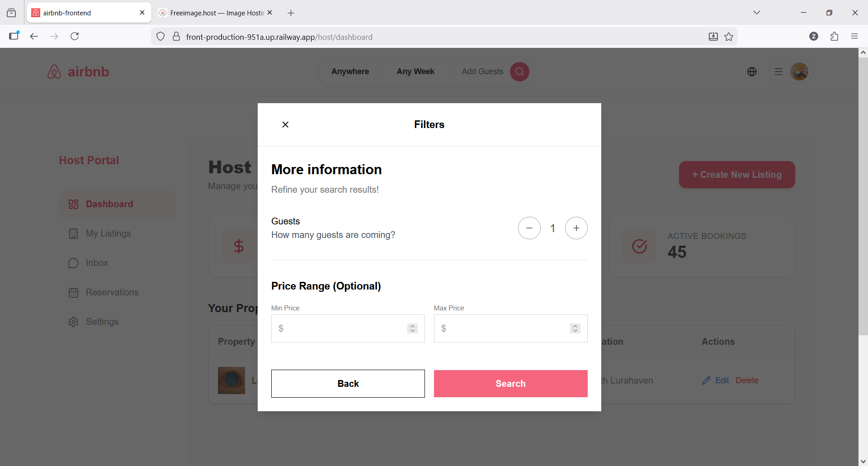868x466 pixels.
Task: Click the airbnb logo icon
Action: pyautogui.click(x=54, y=71)
